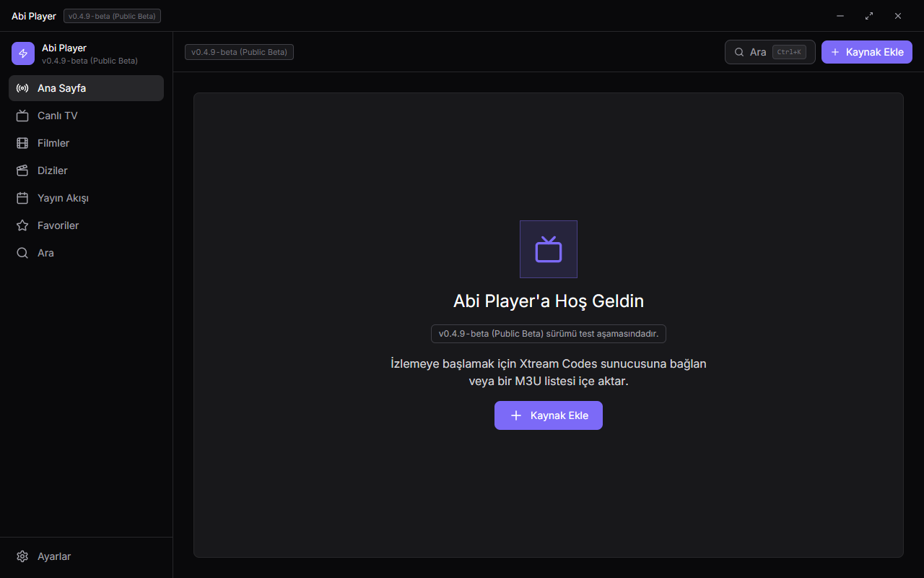
Task: Click the 'İzlemeye başlamak için' description text
Action: click(549, 372)
